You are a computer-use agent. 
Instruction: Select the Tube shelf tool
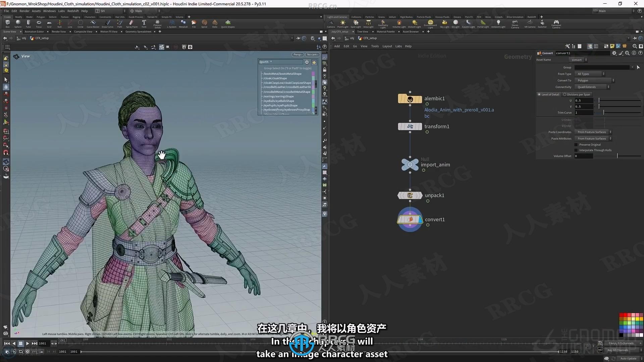(x=28, y=24)
